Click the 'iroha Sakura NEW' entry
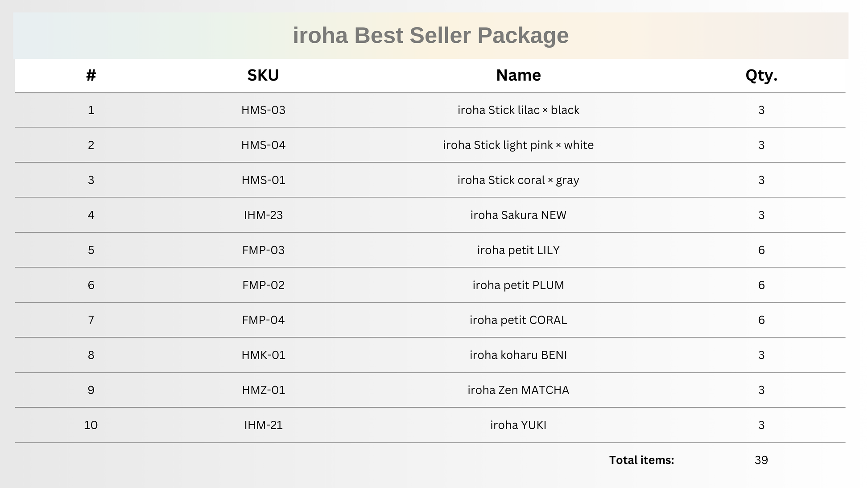The width and height of the screenshot is (868, 488). click(x=518, y=215)
